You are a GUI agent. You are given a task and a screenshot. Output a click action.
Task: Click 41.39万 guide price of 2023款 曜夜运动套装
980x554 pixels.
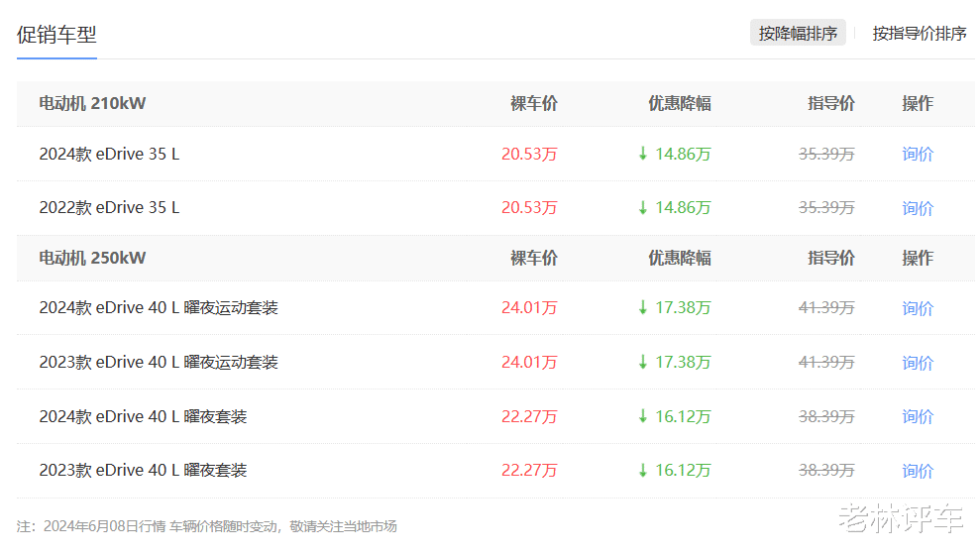[826, 362]
